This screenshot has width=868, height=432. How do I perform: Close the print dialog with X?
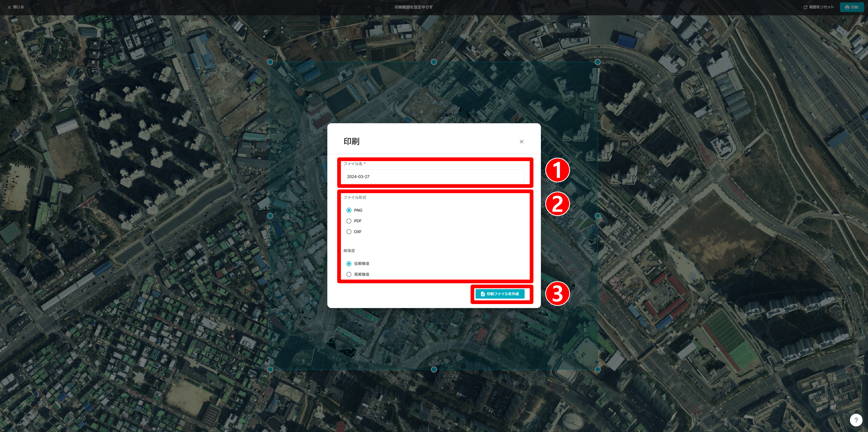click(x=521, y=141)
